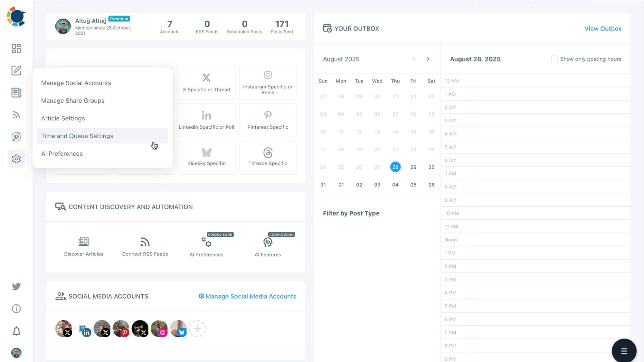Open the dashboard grid icon in sidebar
This screenshot has height=362, width=644.
click(16, 48)
